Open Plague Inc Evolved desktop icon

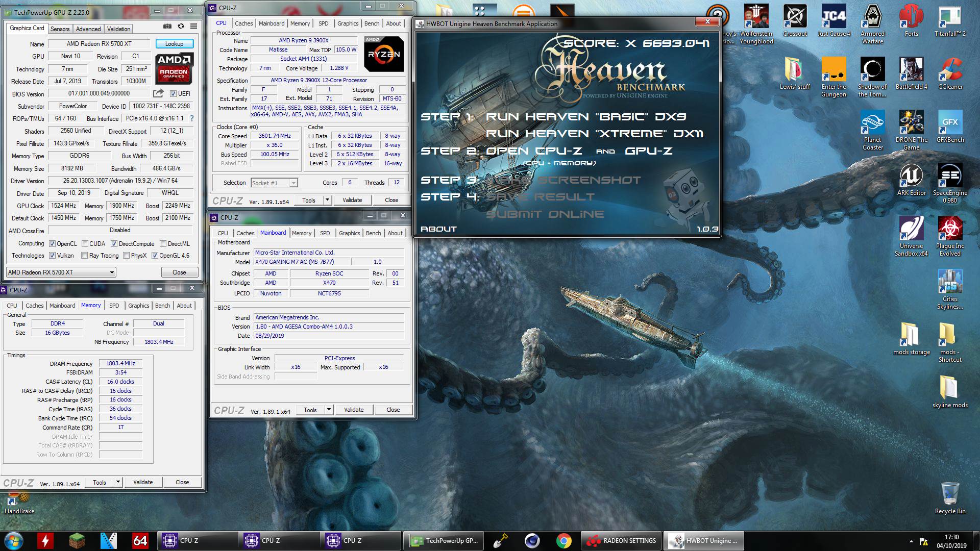pos(950,236)
